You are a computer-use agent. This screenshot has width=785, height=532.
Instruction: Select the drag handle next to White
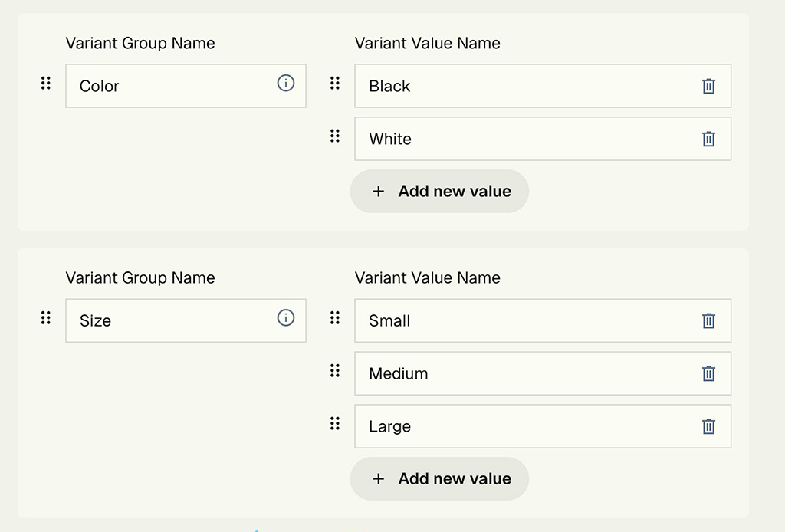coord(334,136)
